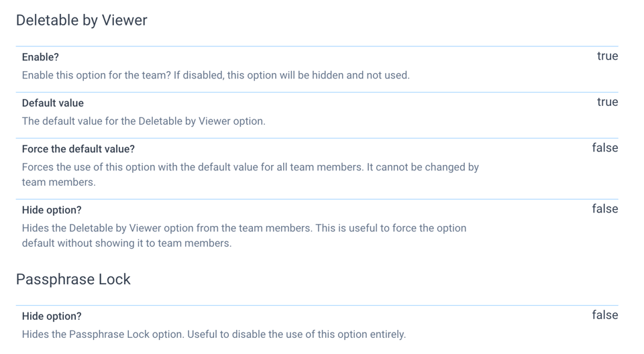Click "default without showing it" line in Hide description

coord(87,243)
